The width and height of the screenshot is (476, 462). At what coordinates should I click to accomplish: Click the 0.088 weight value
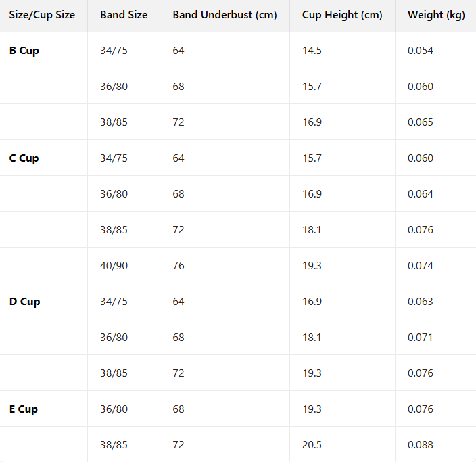[421, 445]
